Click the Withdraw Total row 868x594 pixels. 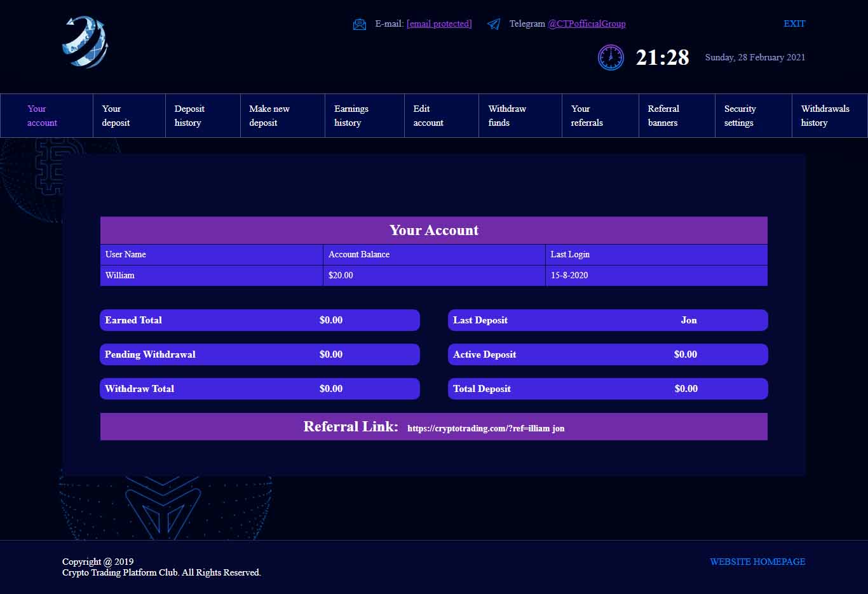coord(260,389)
